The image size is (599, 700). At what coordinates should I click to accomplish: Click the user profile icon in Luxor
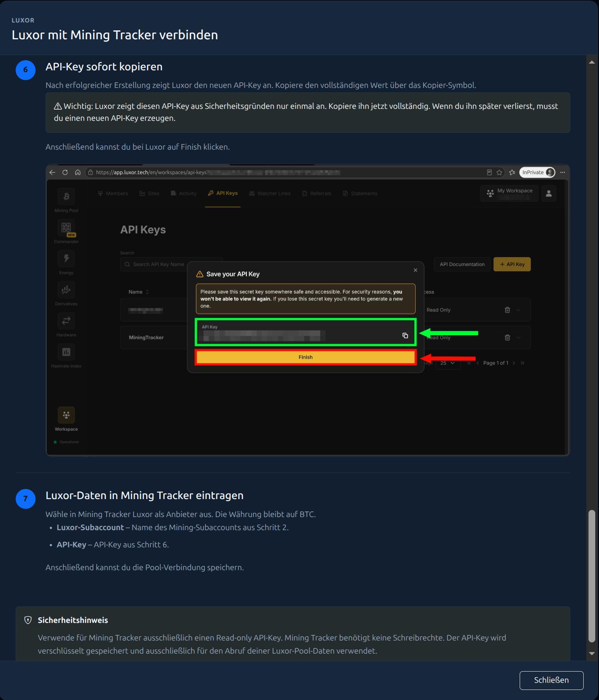point(549,193)
